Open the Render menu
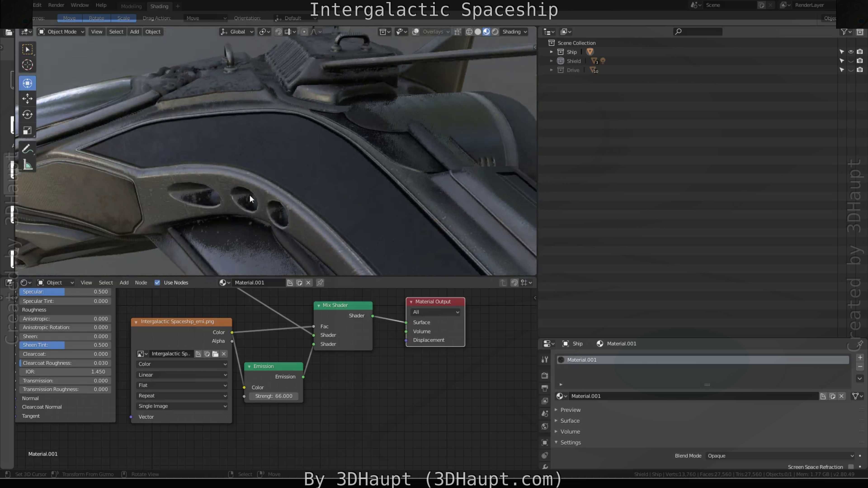 coord(56,5)
